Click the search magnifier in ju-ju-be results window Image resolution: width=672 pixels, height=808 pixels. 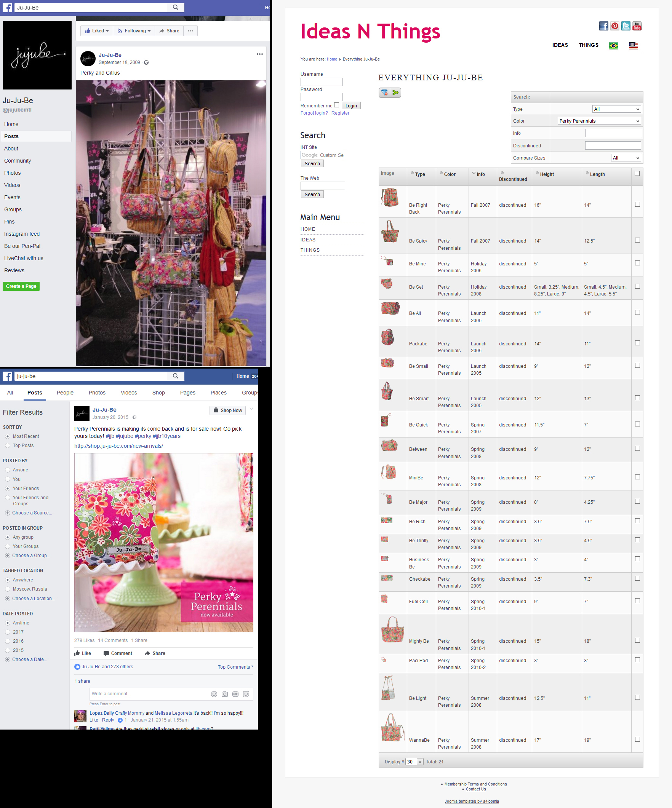click(x=176, y=376)
